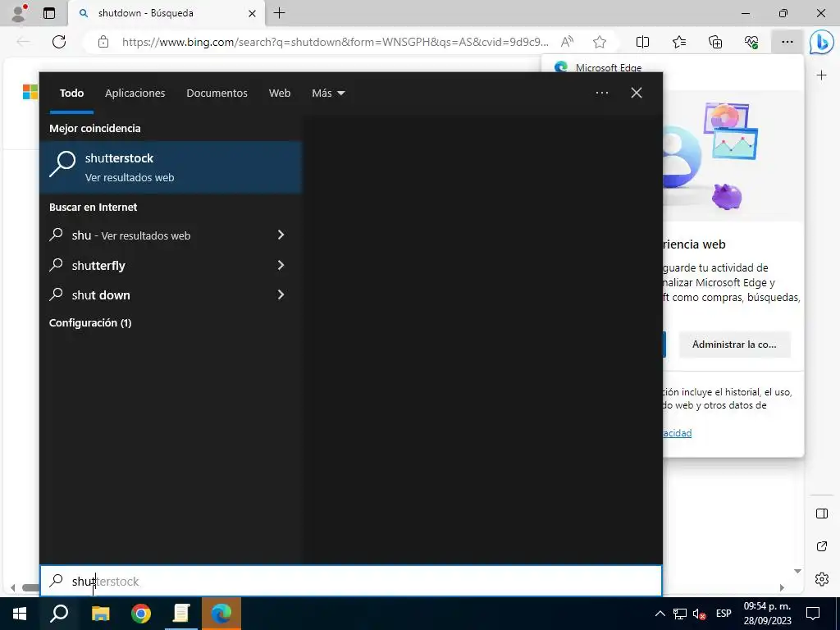Expand shu web results arrow
This screenshot has width=840, height=630.
tap(281, 235)
